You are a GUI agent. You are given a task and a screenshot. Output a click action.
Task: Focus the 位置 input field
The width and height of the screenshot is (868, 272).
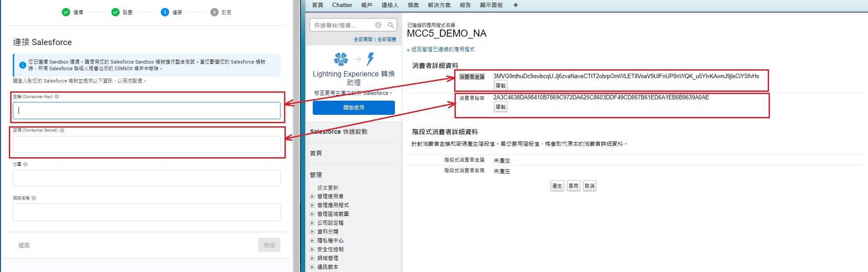tap(147, 178)
